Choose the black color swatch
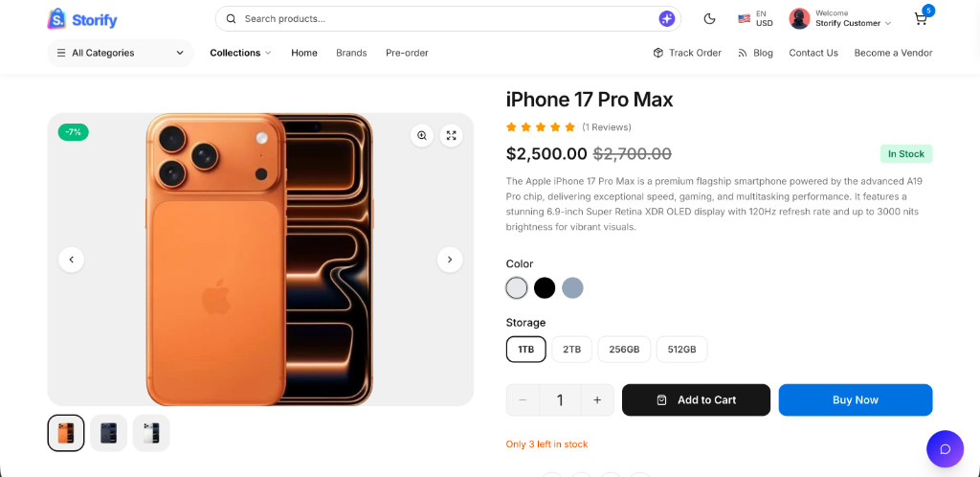This screenshot has height=477, width=980. [x=545, y=288]
